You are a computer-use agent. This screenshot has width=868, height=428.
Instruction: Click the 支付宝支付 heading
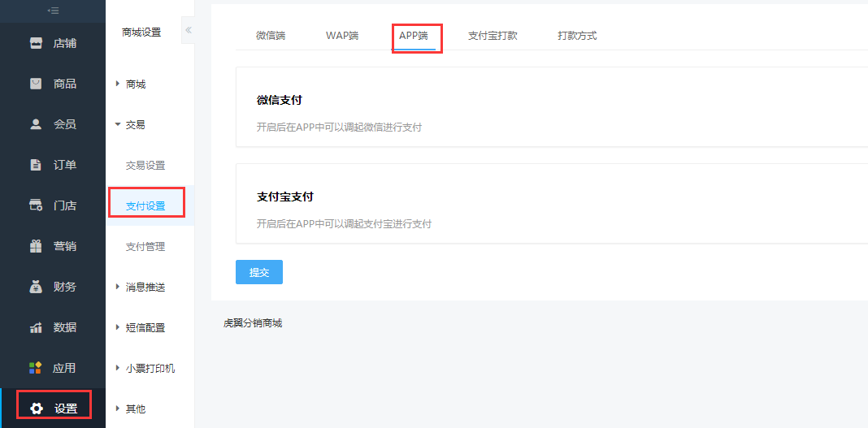(x=285, y=197)
